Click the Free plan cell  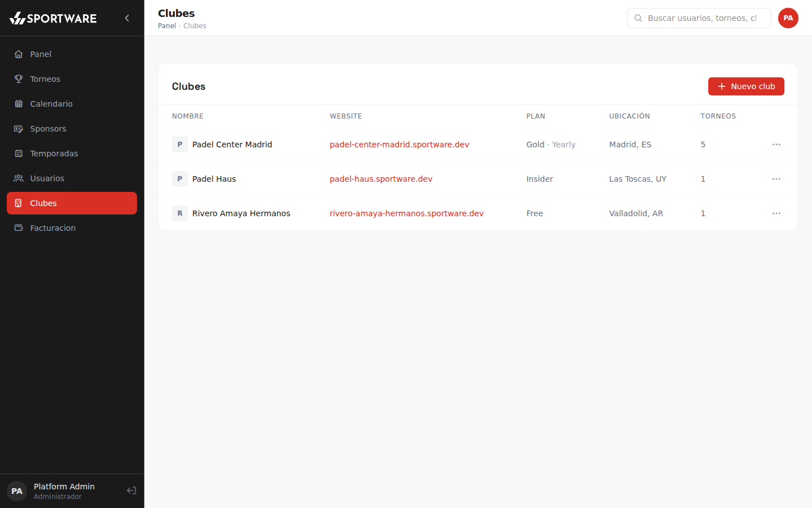535,213
